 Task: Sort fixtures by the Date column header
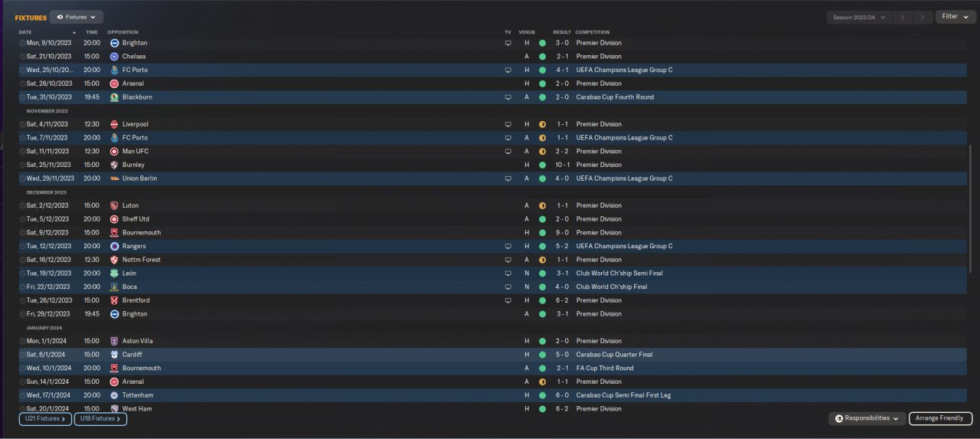pos(26,32)
